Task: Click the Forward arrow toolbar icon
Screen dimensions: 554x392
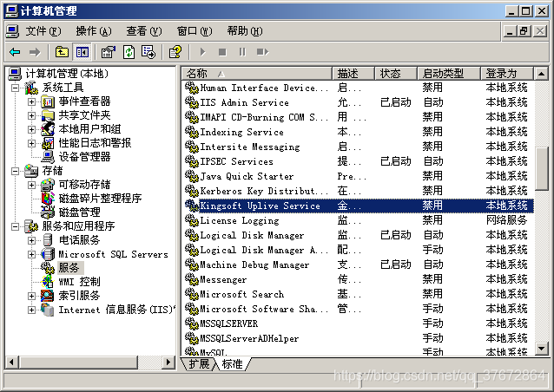Action: click(35, 52)
